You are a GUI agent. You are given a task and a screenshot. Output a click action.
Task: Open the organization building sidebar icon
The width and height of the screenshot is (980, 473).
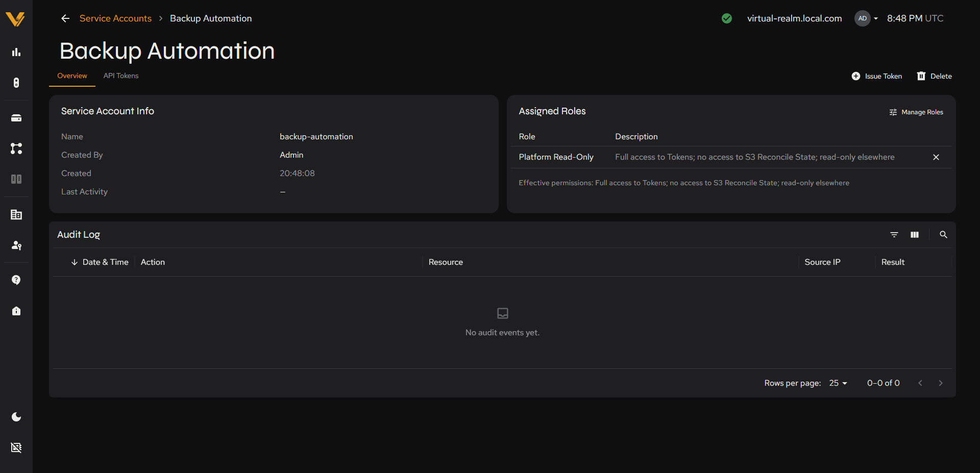click(16, 214)
